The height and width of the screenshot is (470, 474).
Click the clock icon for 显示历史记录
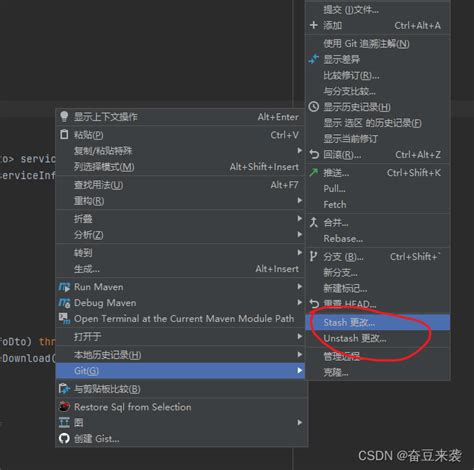[313, 107]
